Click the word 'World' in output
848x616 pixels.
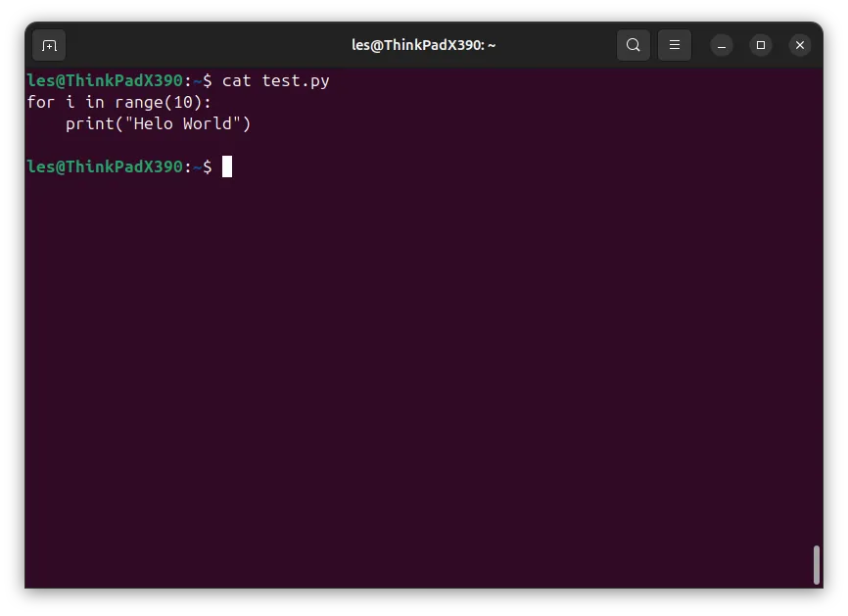pos(208,123)
